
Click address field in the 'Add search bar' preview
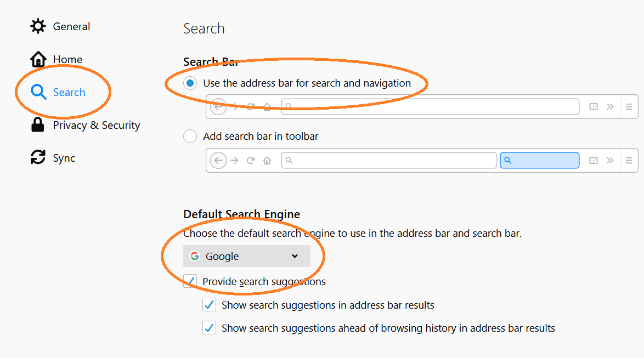(389, 160)
